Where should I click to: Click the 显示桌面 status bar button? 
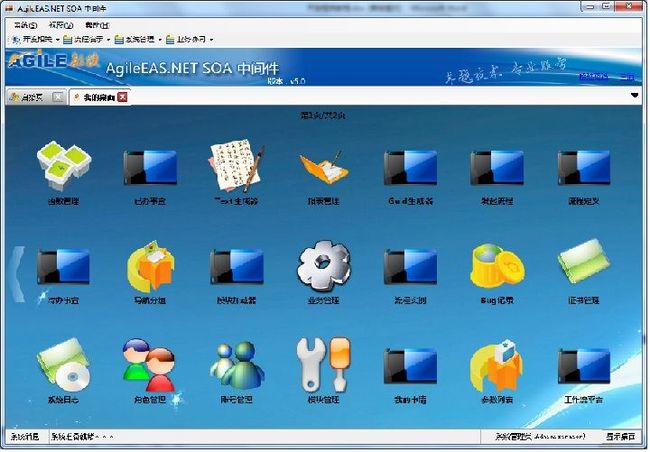(620, 436)
